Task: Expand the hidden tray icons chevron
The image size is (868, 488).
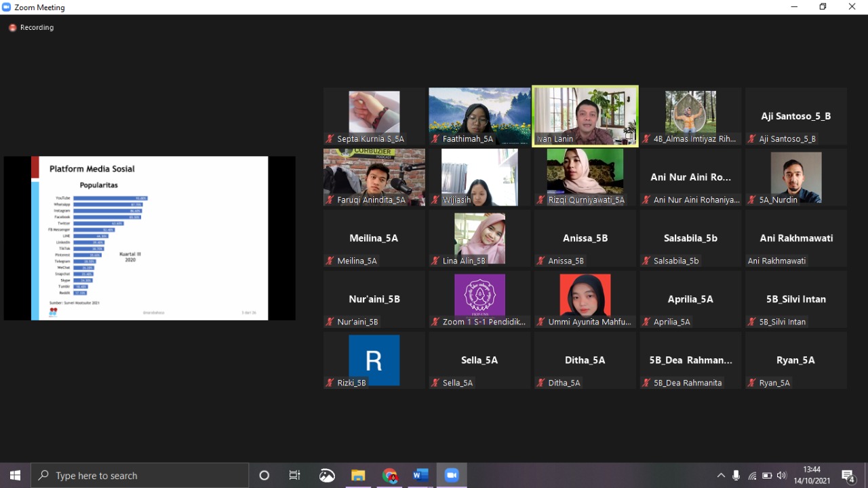Action: pos(721,476)
